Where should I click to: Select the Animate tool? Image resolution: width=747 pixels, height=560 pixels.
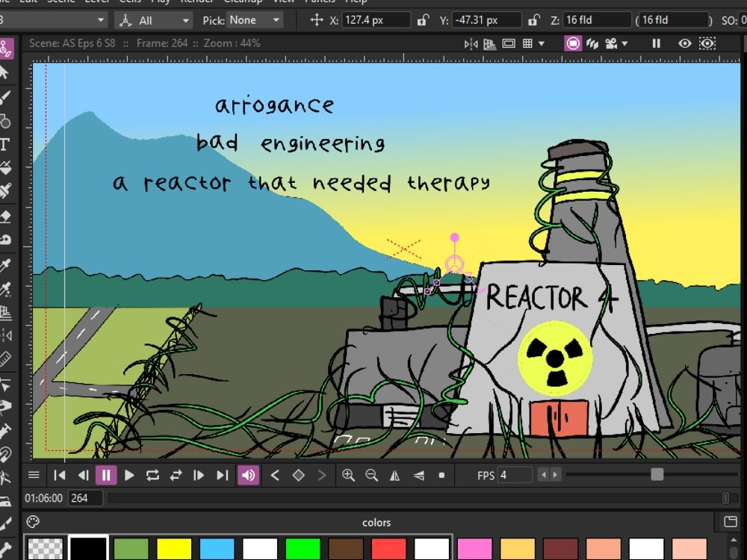[6, 49]
